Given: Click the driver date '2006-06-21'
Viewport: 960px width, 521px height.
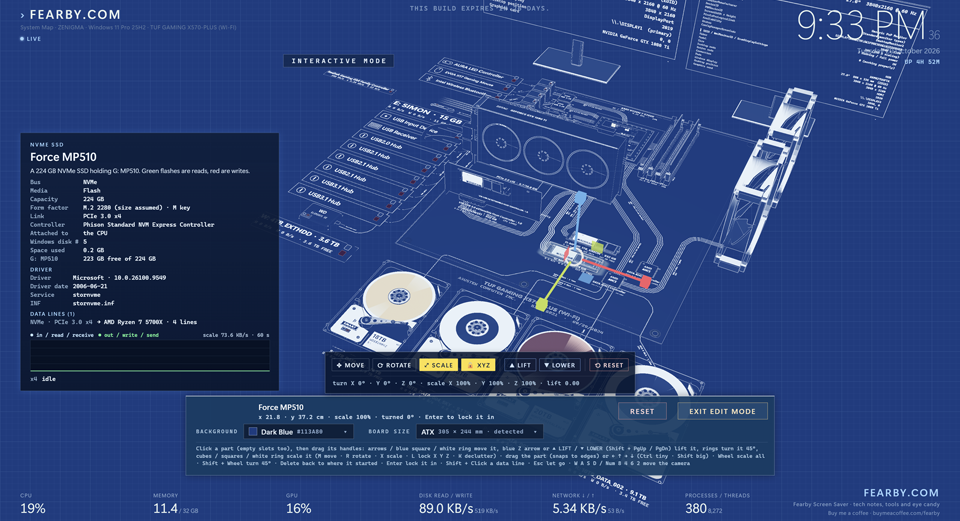Looking at the screenshot, I should click(x=89, y=286).
